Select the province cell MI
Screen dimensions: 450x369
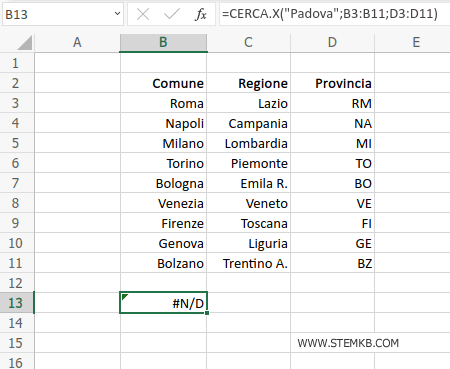(333, 143)
